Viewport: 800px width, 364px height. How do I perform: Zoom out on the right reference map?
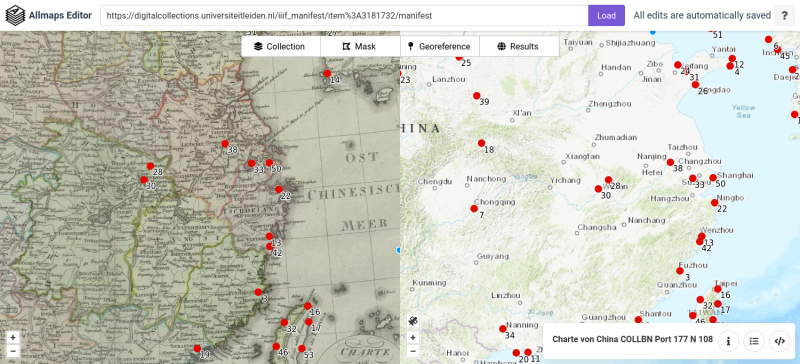tap(413, 351)
